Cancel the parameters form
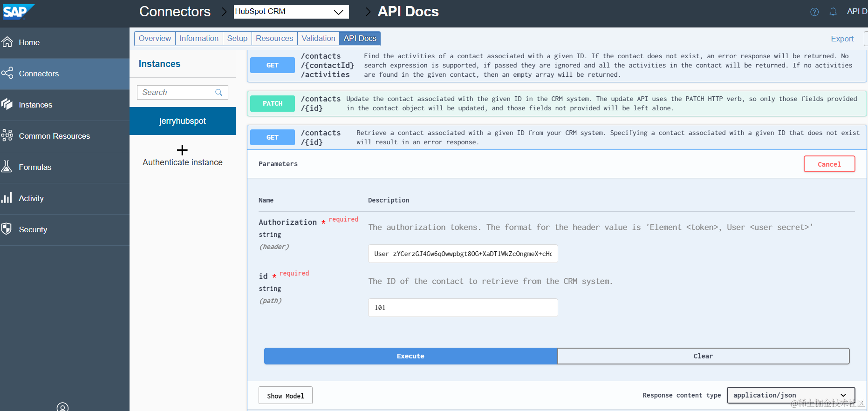Screen dimensions: 868x411 click(x=829, y=164)
